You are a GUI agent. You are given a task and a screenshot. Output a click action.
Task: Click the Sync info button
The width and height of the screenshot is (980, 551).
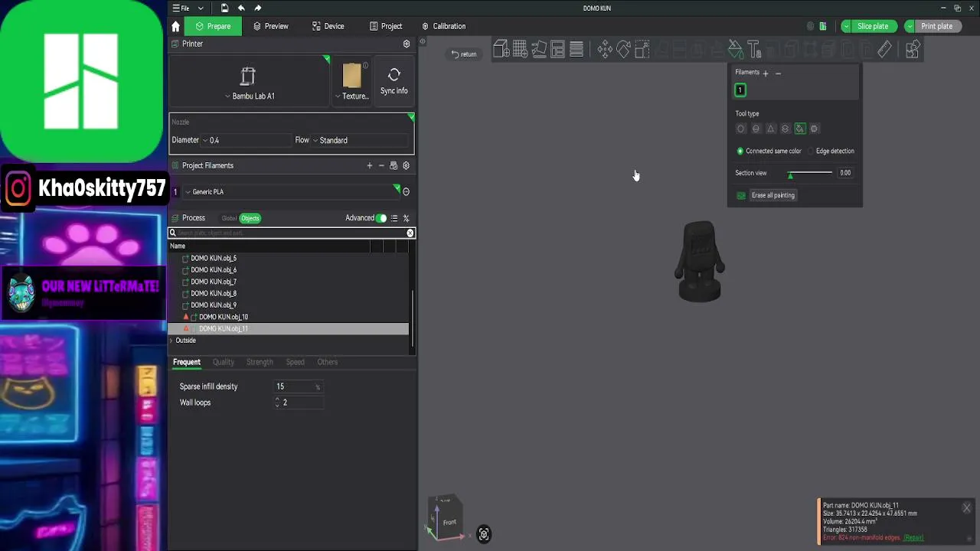pos(394,81)
